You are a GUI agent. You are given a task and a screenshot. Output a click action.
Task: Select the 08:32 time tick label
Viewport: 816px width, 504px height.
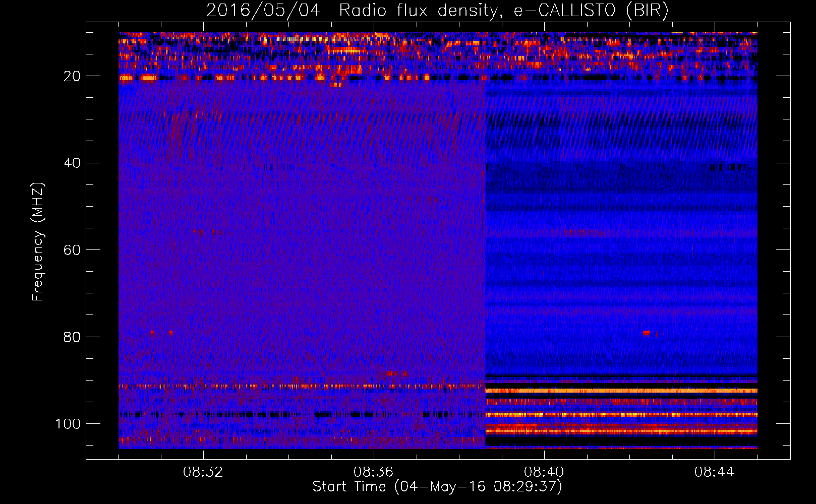[203, 472]
